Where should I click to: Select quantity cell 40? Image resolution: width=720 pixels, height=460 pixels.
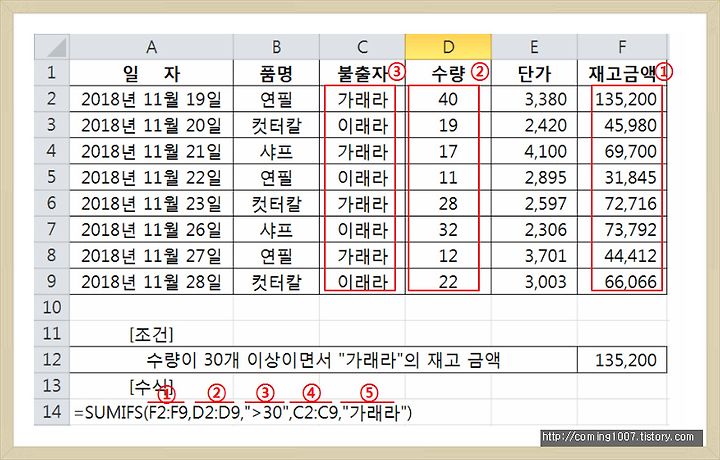(x=448, y=99)
